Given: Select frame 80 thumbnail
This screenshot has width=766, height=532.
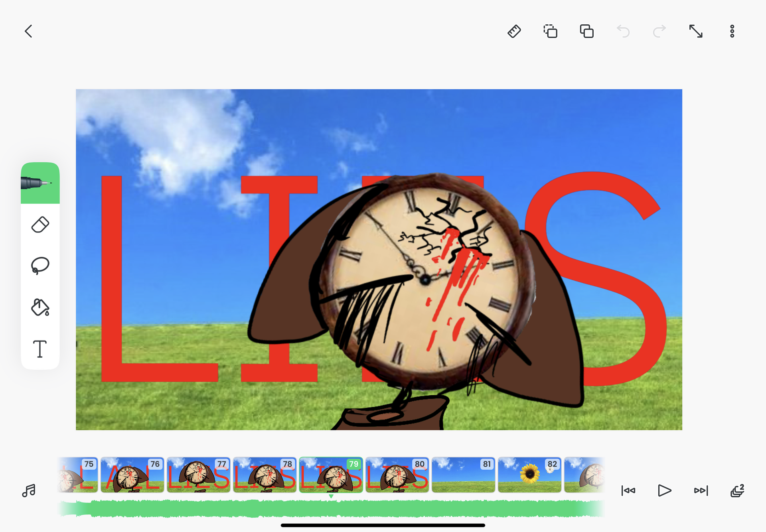Looking at the screenshot, I should 397,475.
